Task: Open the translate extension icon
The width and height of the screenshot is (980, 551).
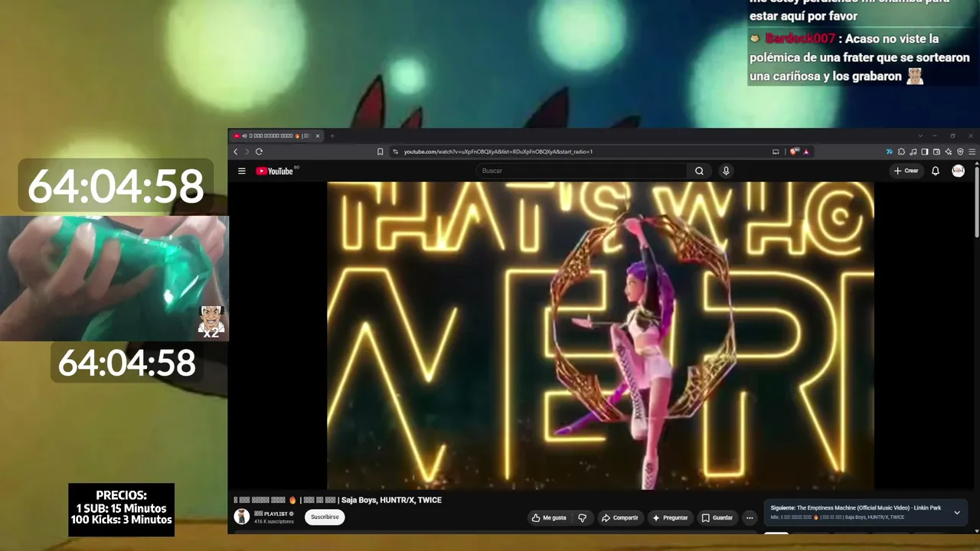Action: [890, 152]
